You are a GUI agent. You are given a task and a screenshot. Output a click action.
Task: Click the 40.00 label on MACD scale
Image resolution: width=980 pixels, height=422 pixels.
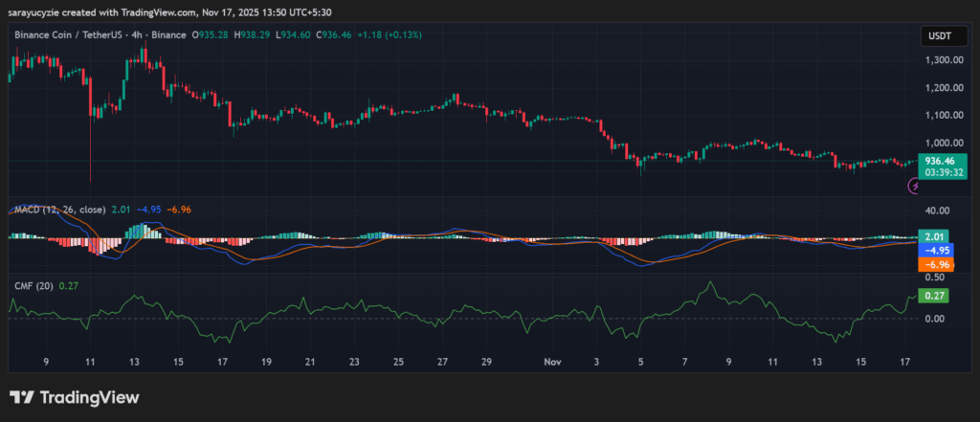pos(936,211)
